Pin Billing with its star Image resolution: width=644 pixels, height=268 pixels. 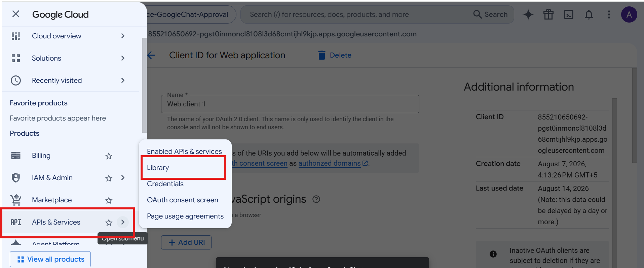click(x=109, y=156)
